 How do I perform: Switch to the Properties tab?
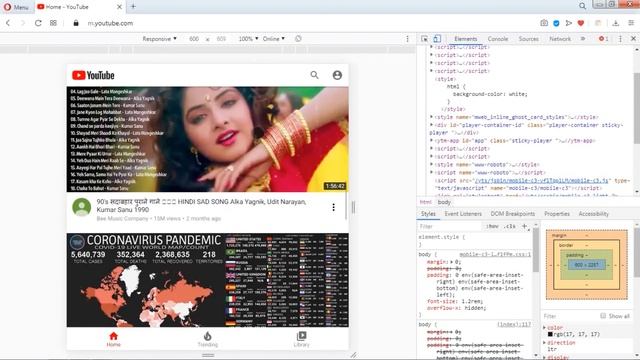[x=557, y=214]
